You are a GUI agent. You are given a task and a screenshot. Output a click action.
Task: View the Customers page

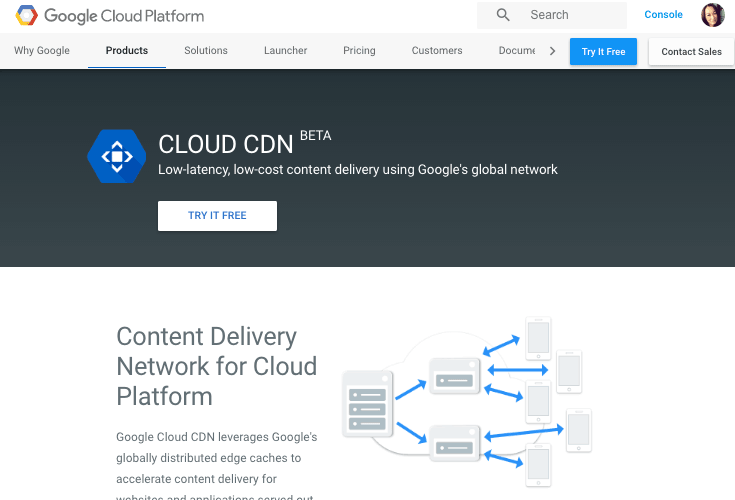(437, 51)
